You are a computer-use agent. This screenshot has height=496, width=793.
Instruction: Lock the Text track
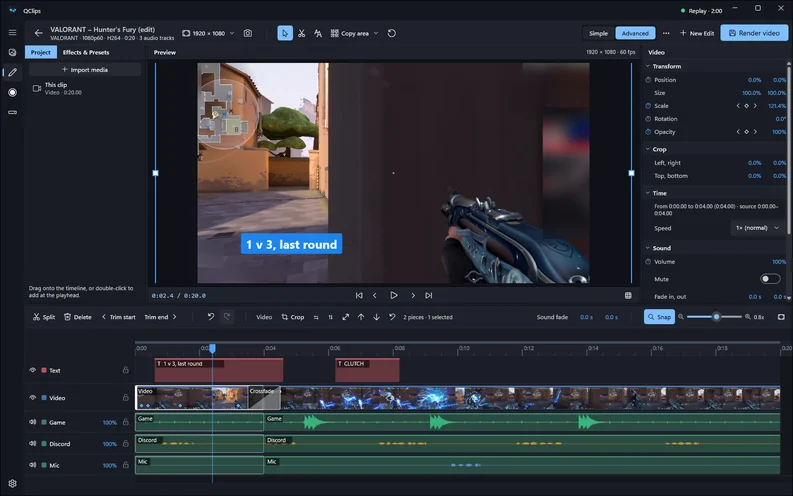click(x=125, y=370)
